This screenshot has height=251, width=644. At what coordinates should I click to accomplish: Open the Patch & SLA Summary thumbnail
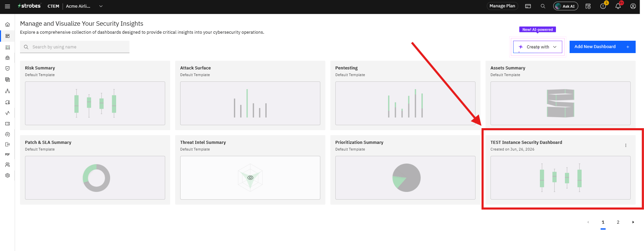tap(95, 178)
